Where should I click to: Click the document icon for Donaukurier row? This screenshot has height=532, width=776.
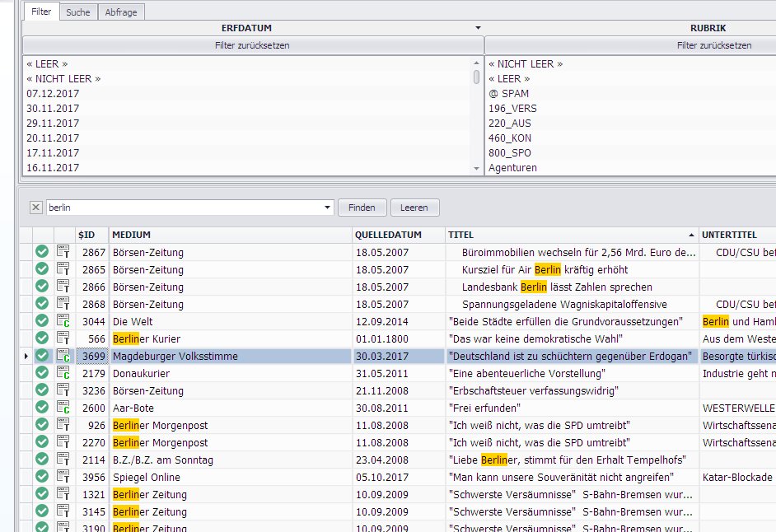pos(63,373)
